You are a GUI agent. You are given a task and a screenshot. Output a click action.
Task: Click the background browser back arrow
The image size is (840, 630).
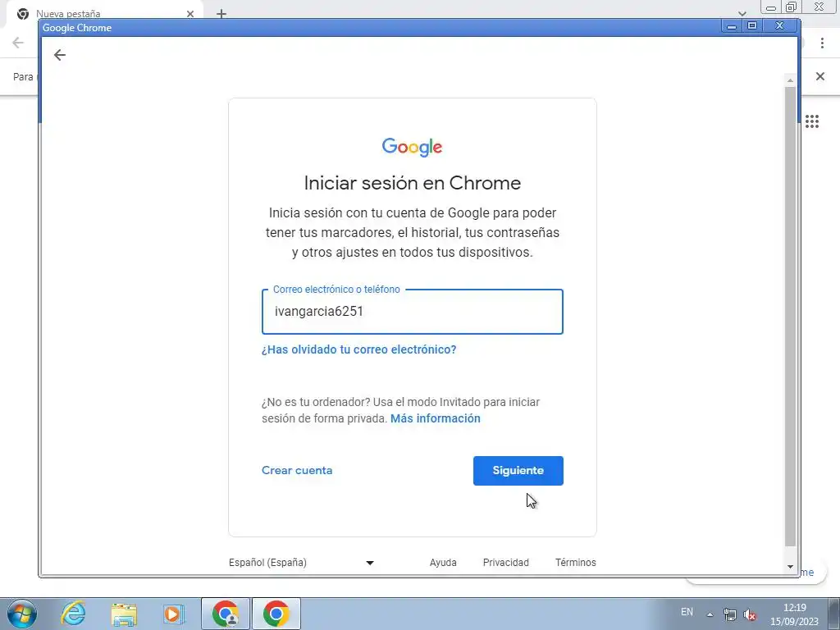click(18, 43)
